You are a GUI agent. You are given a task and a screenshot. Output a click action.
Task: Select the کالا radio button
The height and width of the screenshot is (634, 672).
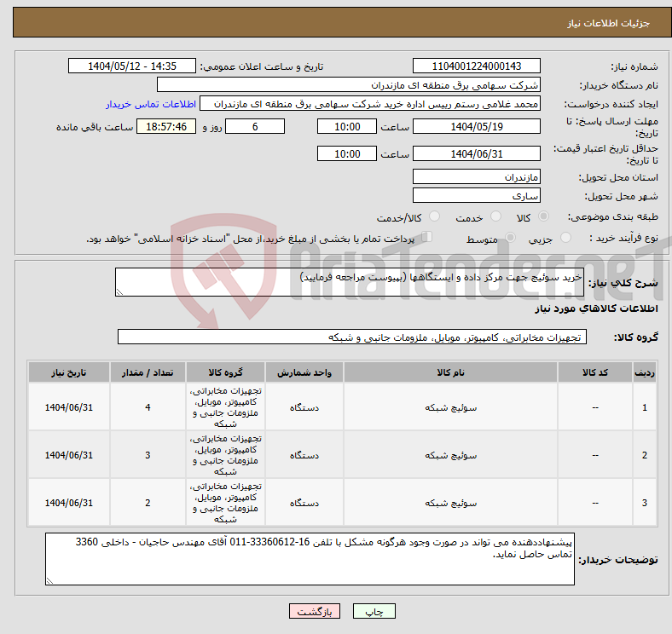543,216
